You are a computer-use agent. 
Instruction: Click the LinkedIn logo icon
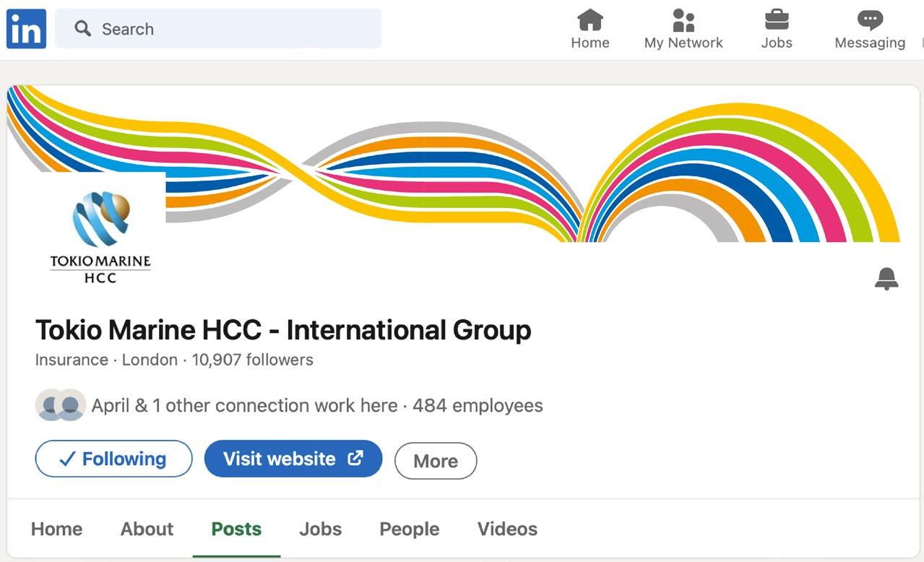(x=26, y=29)
